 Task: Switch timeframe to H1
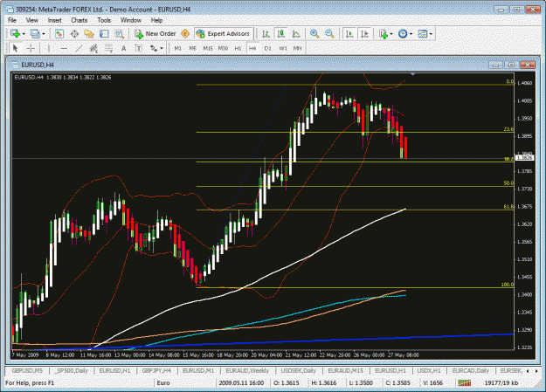tap(238, 48)
